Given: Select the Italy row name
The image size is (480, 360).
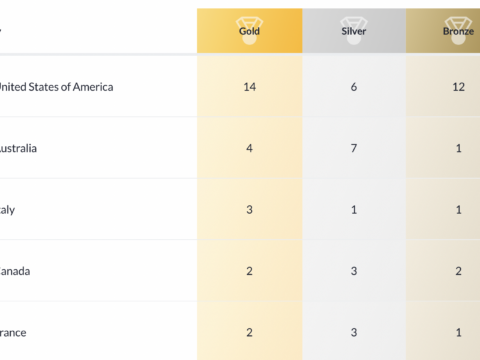Looking at the screenshot, I should coord(7,210).
